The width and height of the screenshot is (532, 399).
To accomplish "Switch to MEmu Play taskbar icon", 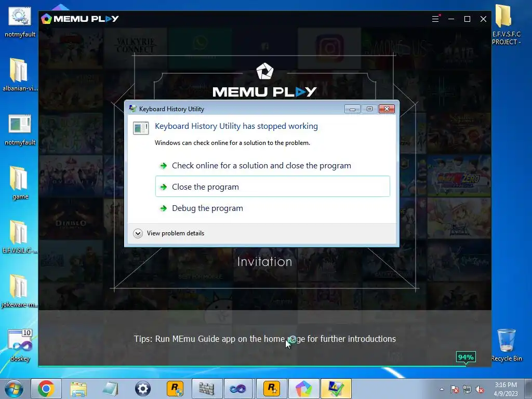I will [x=303, y=389].
